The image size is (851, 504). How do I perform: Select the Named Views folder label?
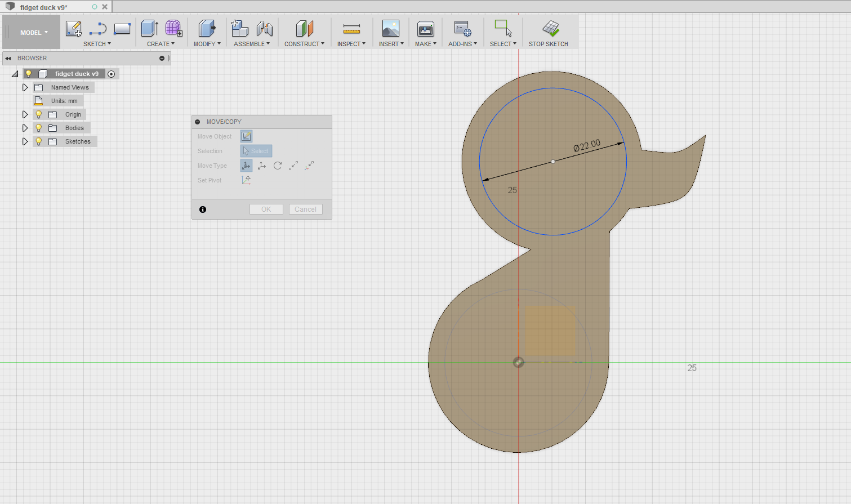(70, 87)
